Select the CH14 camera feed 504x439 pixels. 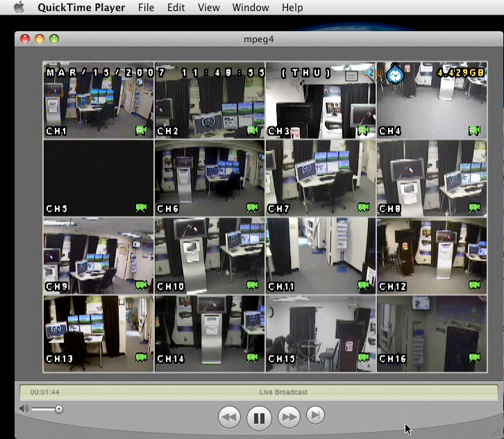pyautogui.click(x=210, y=333)
